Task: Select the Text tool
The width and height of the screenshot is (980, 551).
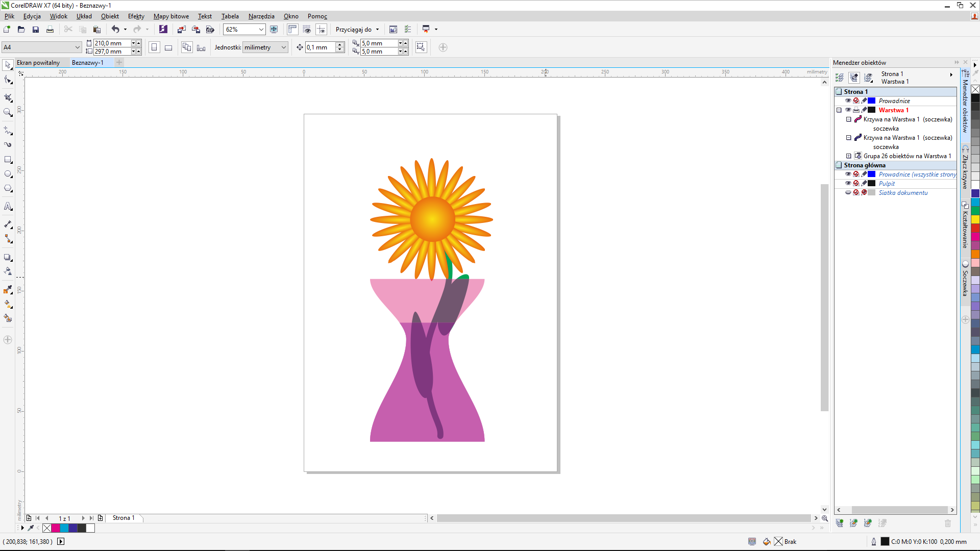Action: 8,207
